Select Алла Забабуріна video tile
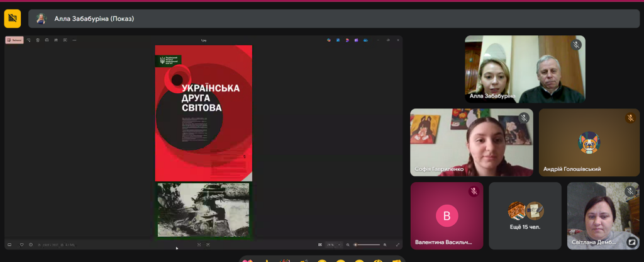 tap(525, 69)
